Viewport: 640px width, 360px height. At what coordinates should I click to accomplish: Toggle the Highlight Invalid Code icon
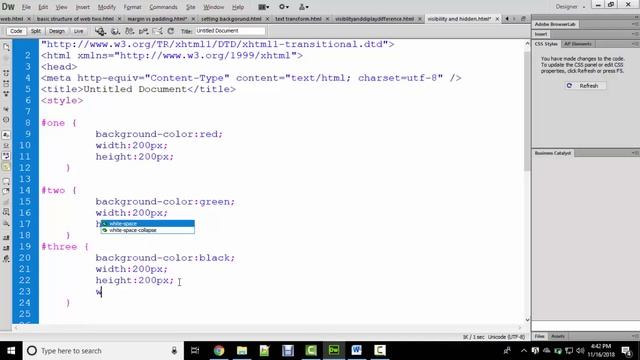[6, 145]
